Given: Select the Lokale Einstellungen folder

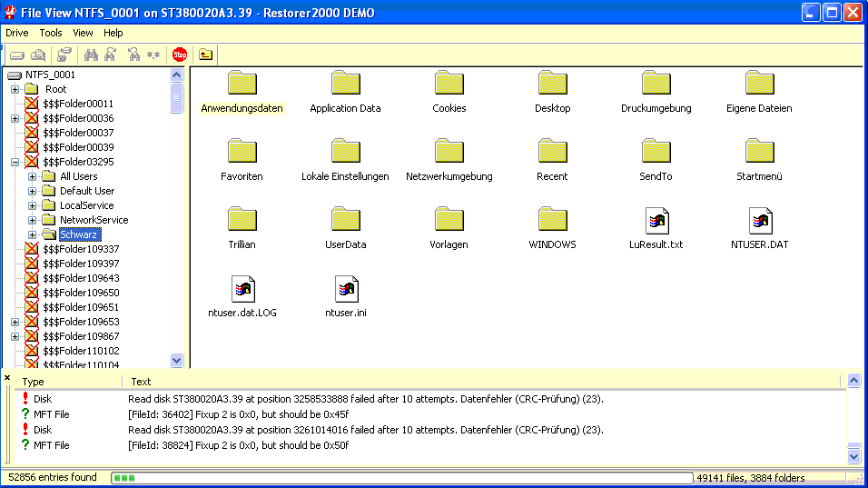Looking at the screenshot, I should [x=345, y=160].
